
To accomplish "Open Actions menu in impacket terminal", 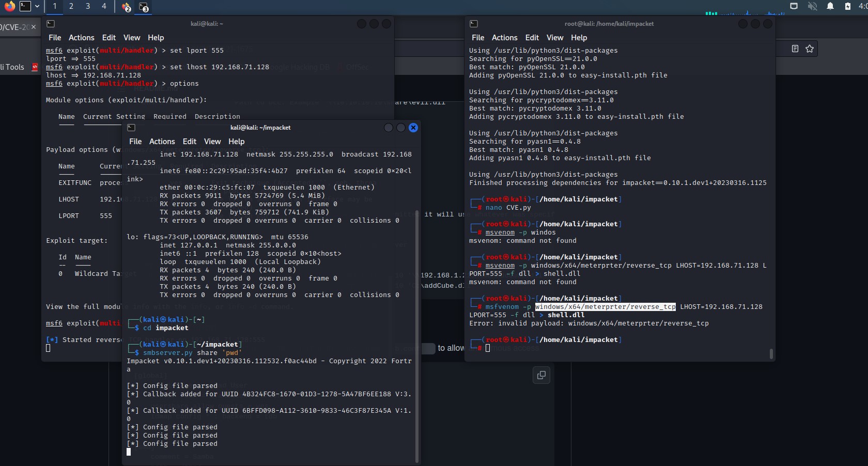I will tap(162, 142).
